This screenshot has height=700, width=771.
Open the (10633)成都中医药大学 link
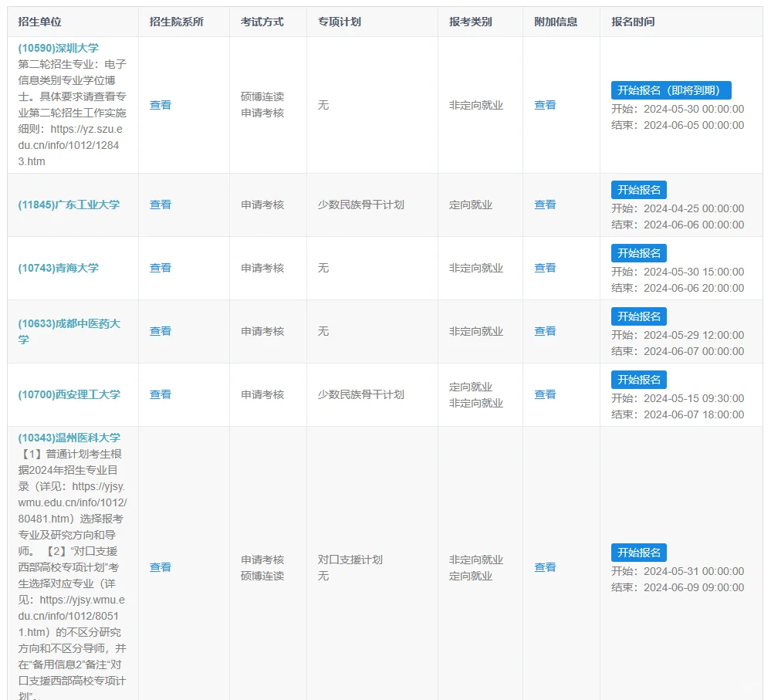pos(69,331)
